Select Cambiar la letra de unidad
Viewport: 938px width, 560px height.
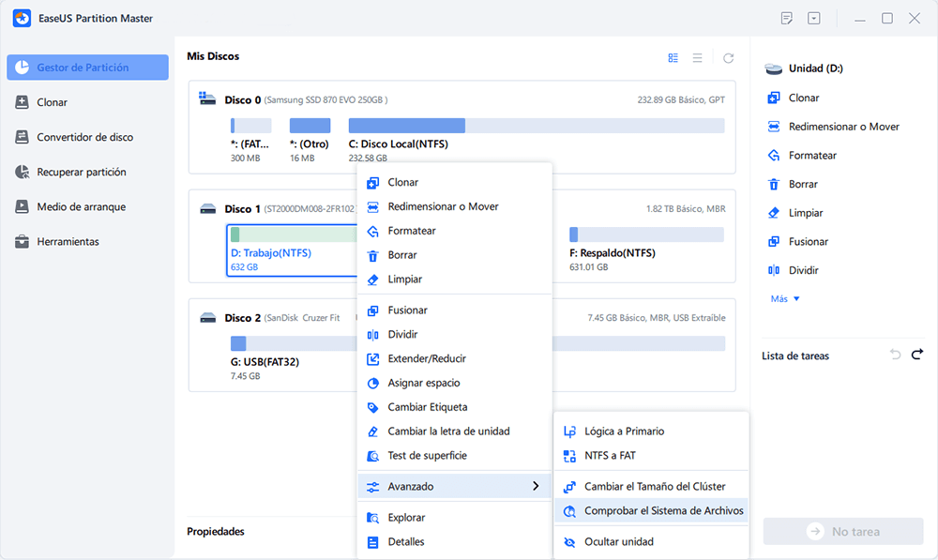coord(454,431)
